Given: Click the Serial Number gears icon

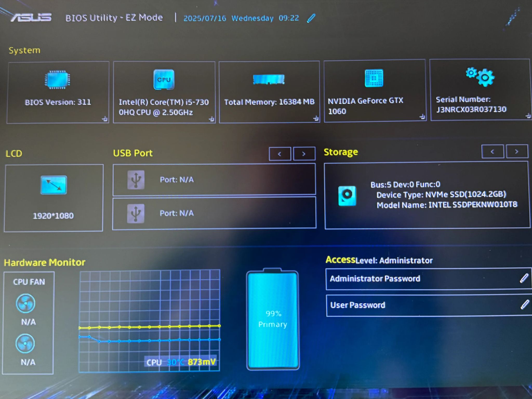Looking at the screenshot, I should point(480,77).
